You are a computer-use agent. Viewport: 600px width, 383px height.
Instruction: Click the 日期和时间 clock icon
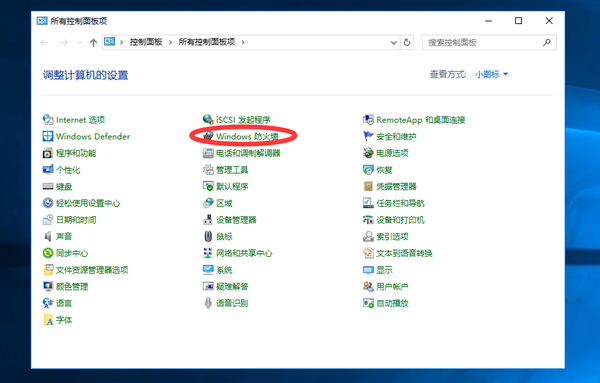(48, 220)
